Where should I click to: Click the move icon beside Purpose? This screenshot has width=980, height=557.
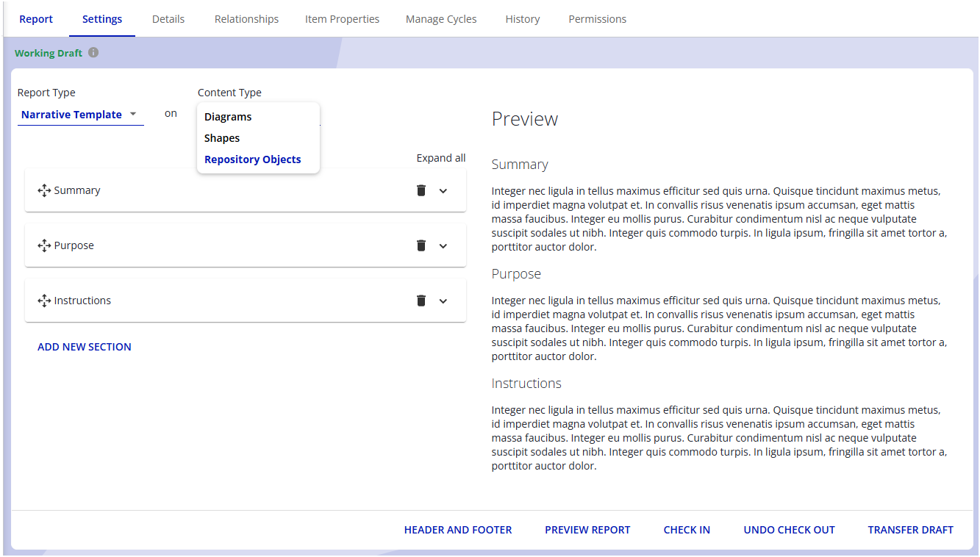(44, 246)
